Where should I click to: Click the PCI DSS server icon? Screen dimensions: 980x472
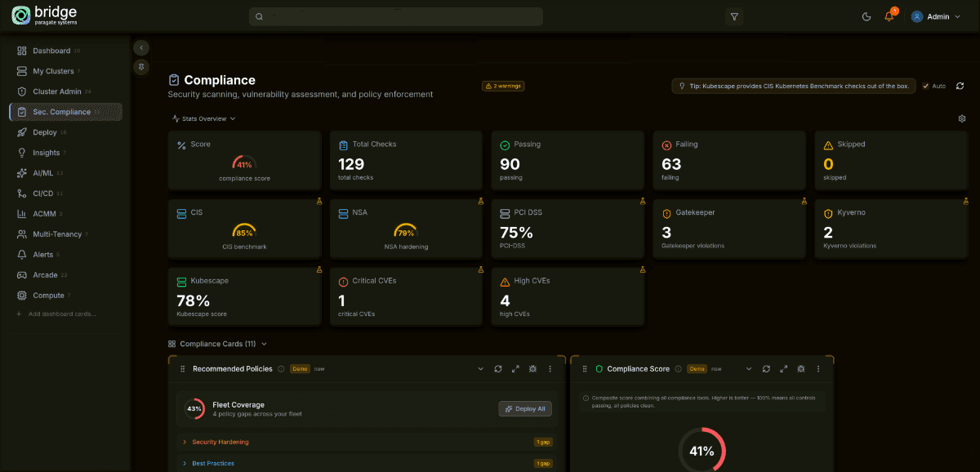pyautogui.click(x=505, y=212)
